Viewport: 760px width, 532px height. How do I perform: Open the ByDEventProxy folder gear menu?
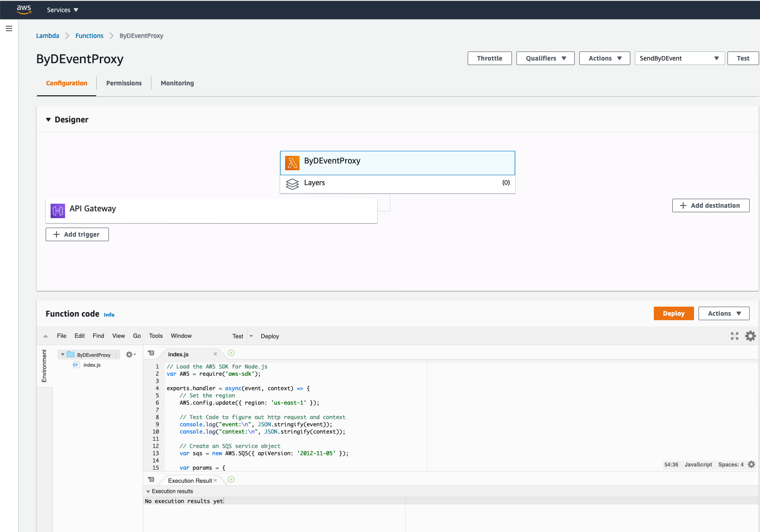[131, 355]
